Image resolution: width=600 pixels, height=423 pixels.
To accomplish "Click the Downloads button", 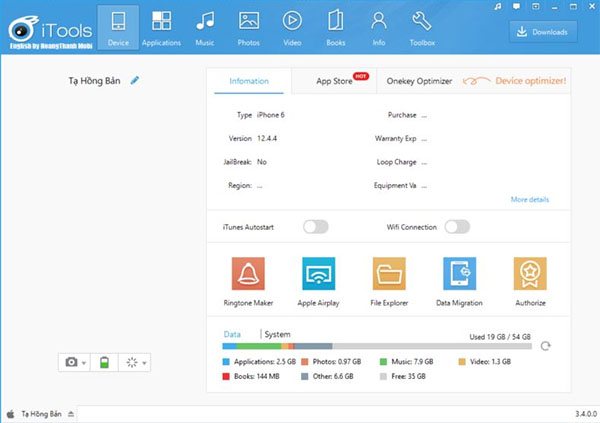I will (x=543, y=32).
